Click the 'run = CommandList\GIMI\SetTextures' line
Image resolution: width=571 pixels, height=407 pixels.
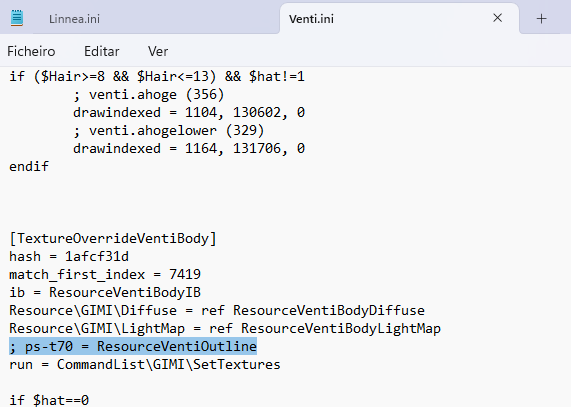[x=145, y=364]
